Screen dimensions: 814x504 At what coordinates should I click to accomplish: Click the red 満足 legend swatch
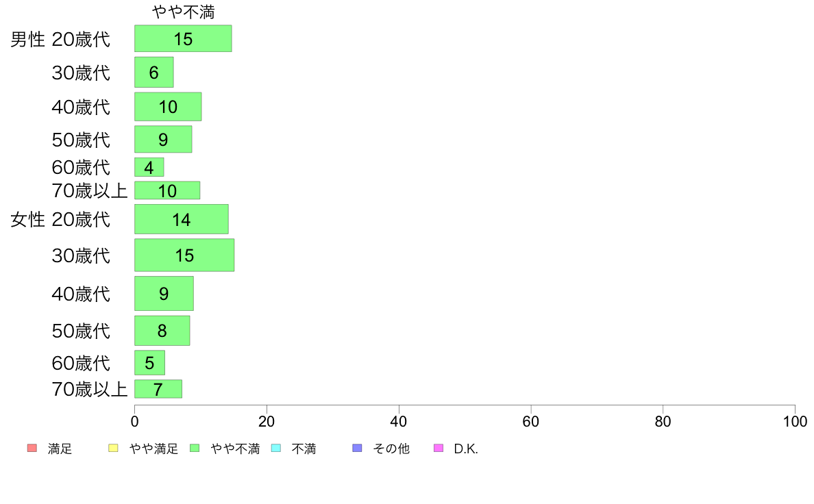[32, 448]
